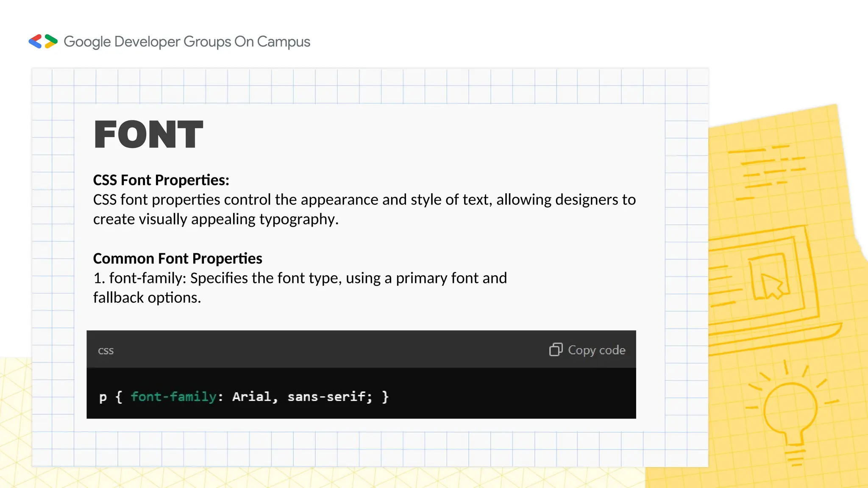Viewport: 868px width, 488px height.
Task: Click the closing curly brace in code
Action: (385, 396)
